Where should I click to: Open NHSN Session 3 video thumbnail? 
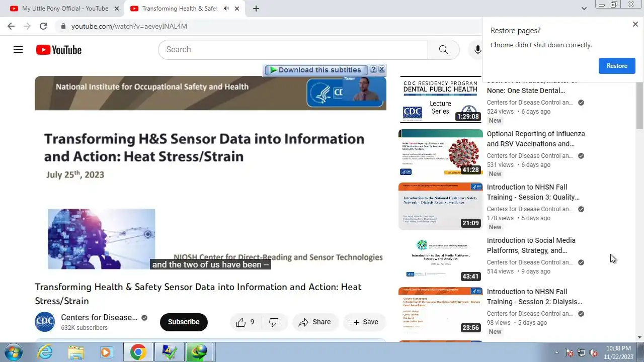(441, 206)
